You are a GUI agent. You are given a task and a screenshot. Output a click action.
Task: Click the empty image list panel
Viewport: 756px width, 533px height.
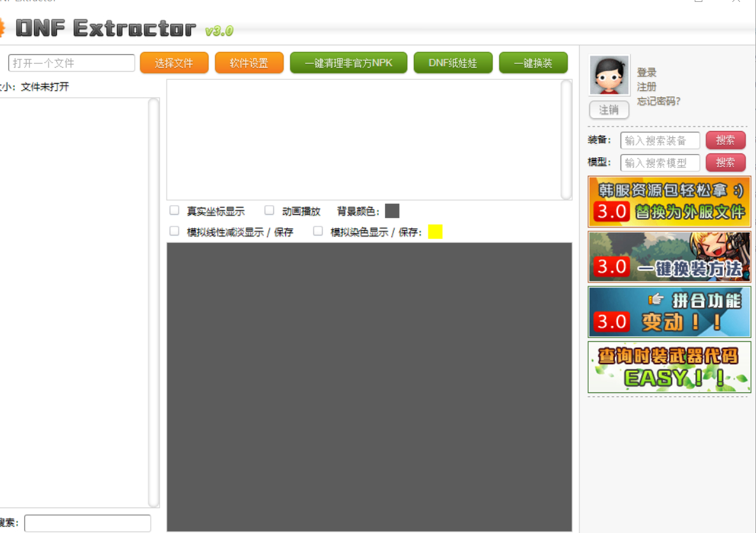[364, 139]
